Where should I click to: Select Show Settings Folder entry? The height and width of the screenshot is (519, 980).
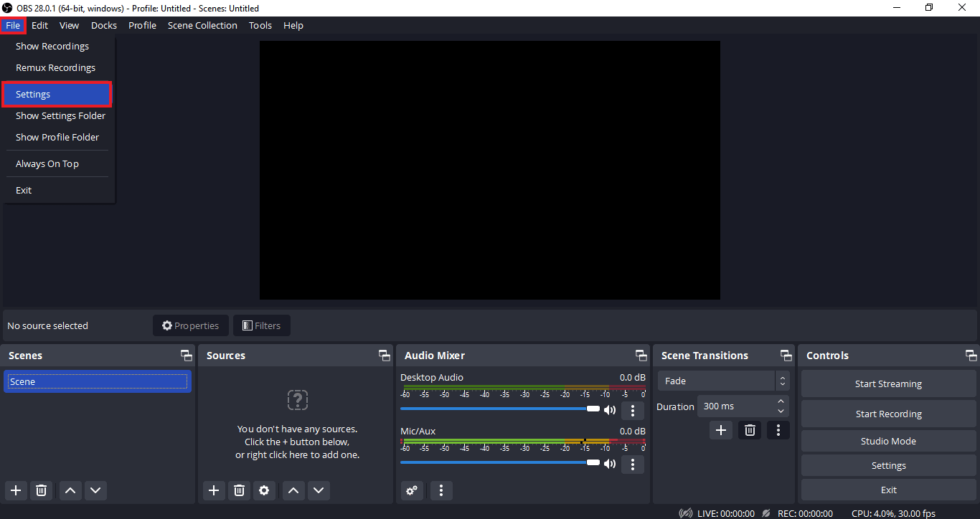[x=57, y=115]
